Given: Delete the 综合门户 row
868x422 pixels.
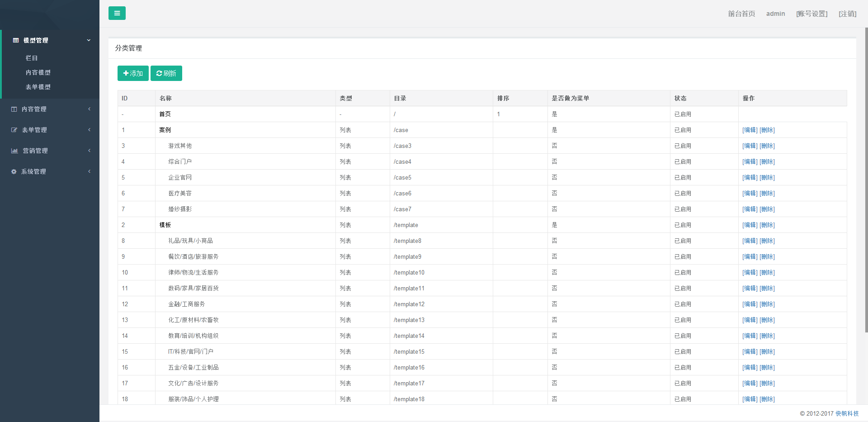Looking at the screenshot, I should point(767,161).
